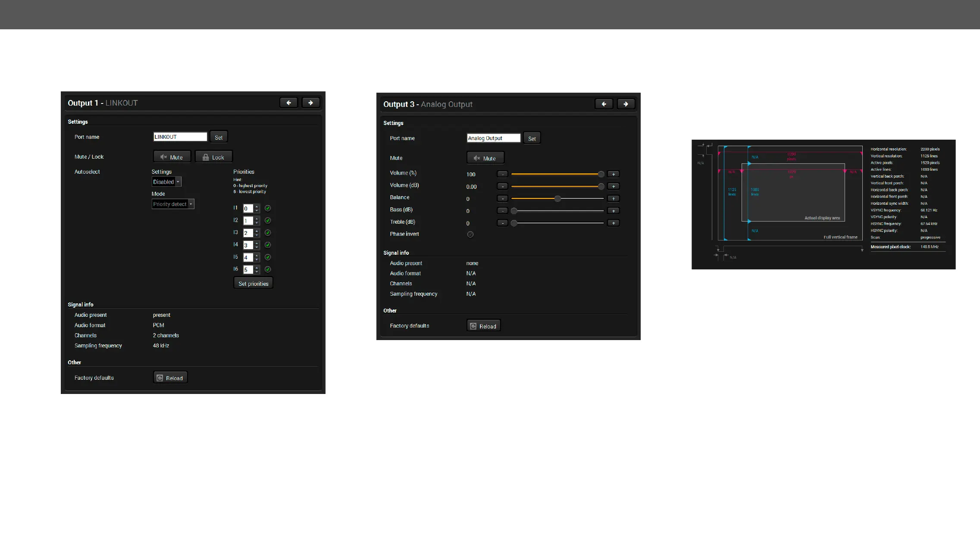The width and height of the screenshot is (980, 550).
Task: Click I2 priority stepper arrows
Action: [257, 221]
